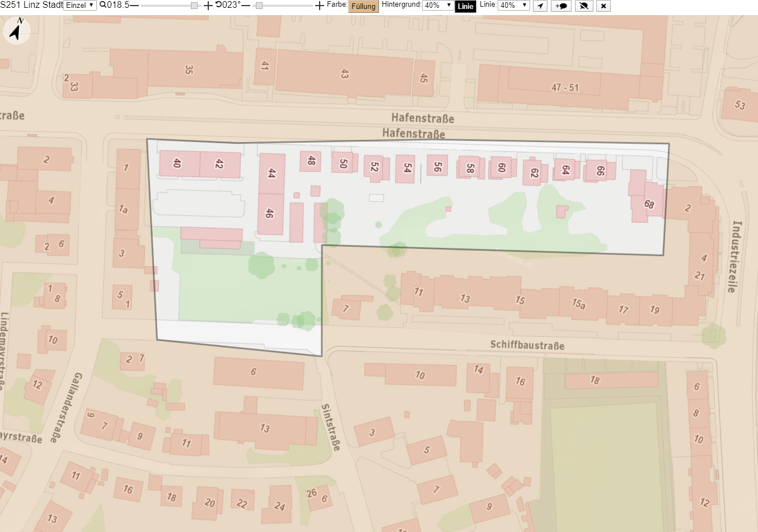Image resolution: width=758 pixels, height=532 pixels.
Task: Increase zoom with the plus icon
Action: pos(208,6)
